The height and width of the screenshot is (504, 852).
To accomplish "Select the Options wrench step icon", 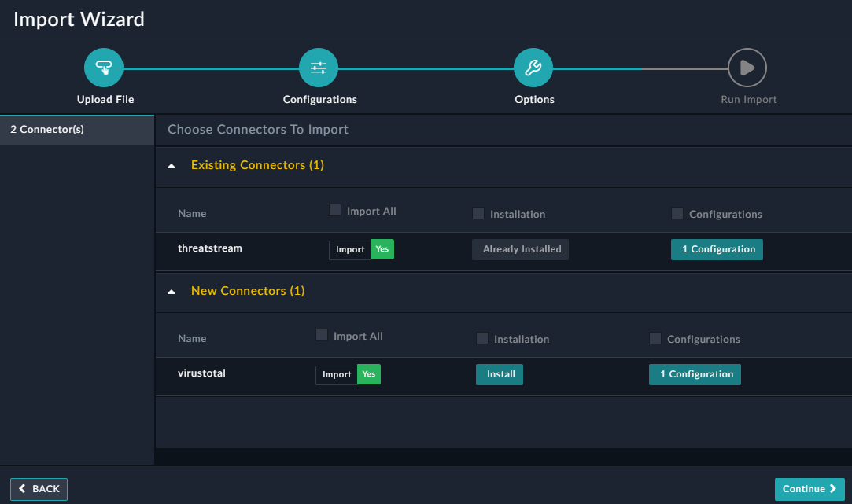I will click(533, 68).
